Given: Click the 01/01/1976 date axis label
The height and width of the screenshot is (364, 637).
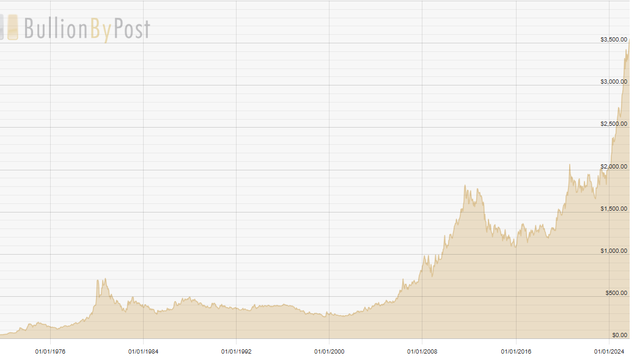Looking at the screenshot, I should click(50, 351).
